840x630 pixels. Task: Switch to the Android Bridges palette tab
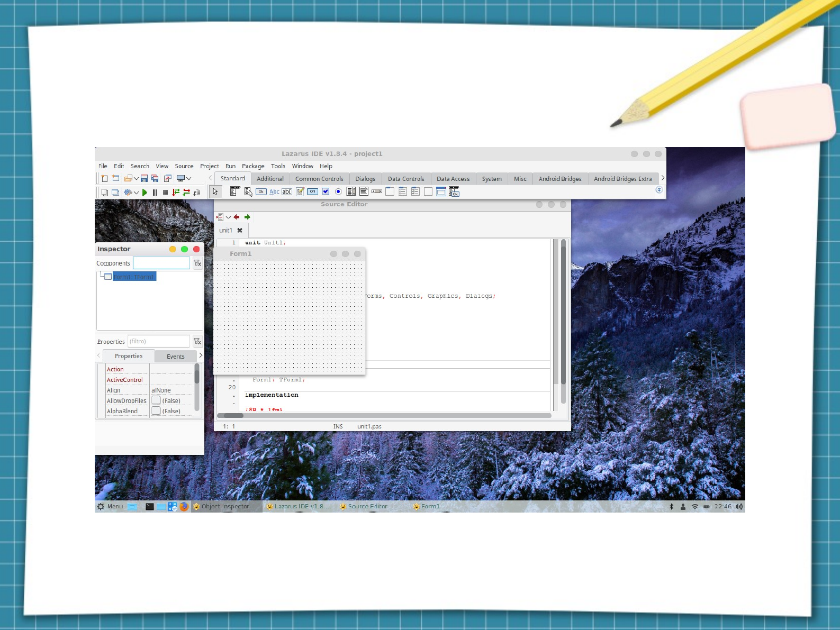tap(560, 179)
